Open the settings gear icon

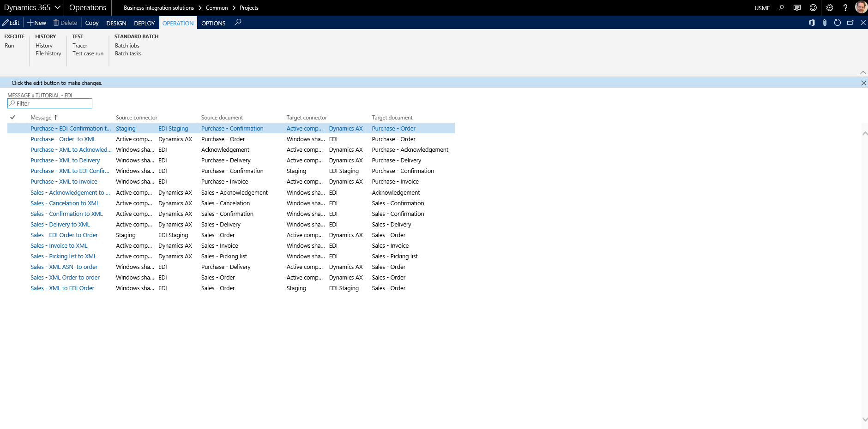[x=830, y=8]
